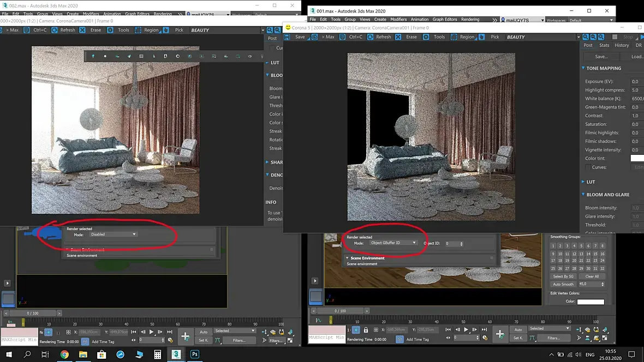This screenshot has width=644, height=362.
Task: Click > Max button in right frame buffer
Action: coord(328,37)
